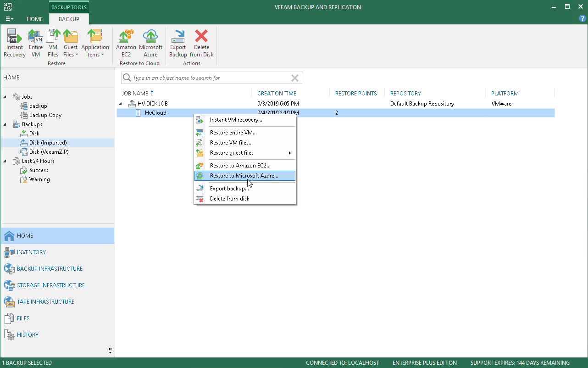
Task: Open the Tape Infrastructure view
Action: 57,302
